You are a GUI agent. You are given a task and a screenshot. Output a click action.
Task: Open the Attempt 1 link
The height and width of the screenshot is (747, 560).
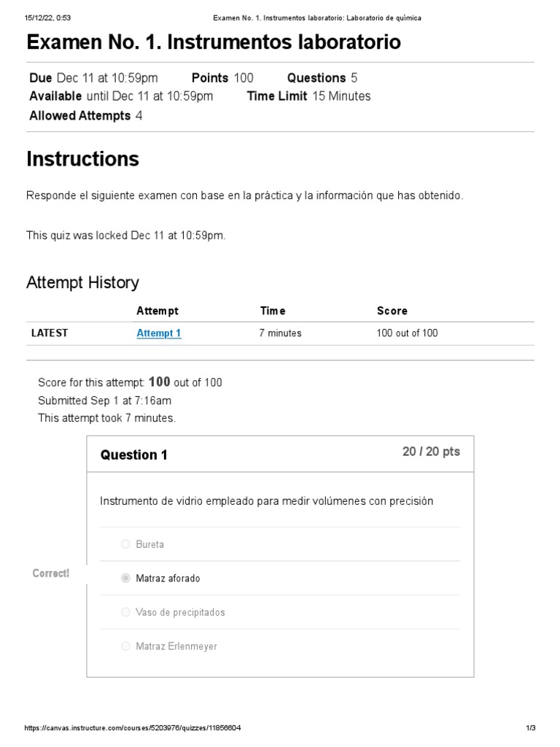point(158,333)
